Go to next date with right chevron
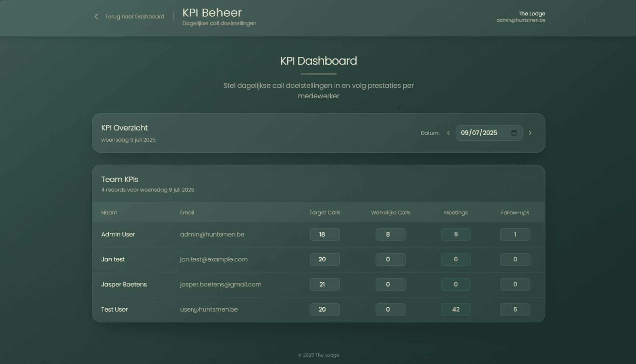The image size is (636, 364). [530, 133]
